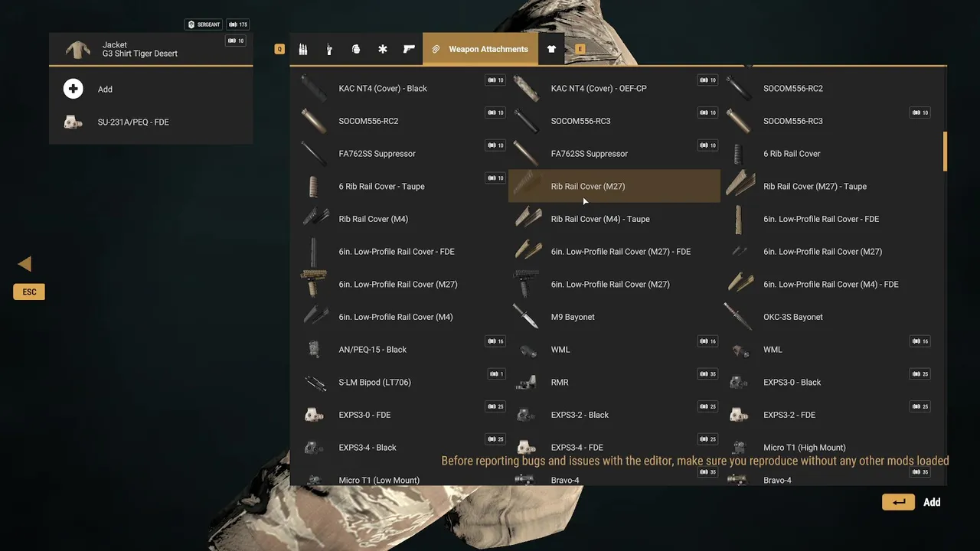
Task: Click the 175 supply count badge
Action: [238, 24]
